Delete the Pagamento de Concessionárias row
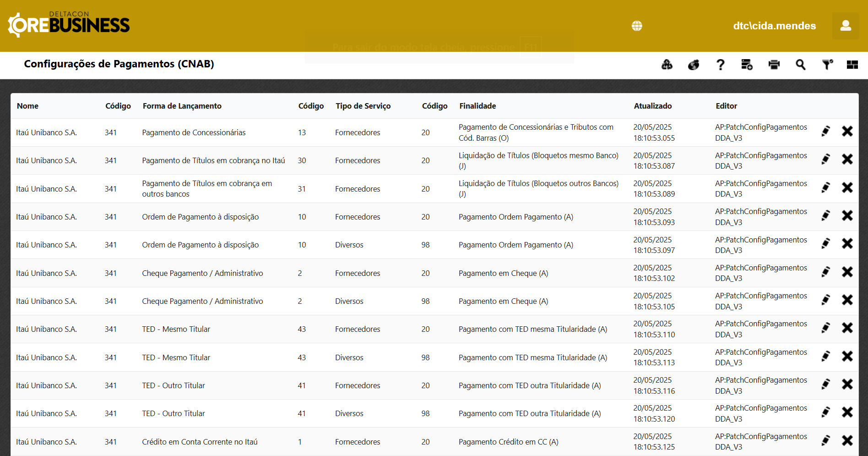868x456 pixels. click(x=847, y=132)
